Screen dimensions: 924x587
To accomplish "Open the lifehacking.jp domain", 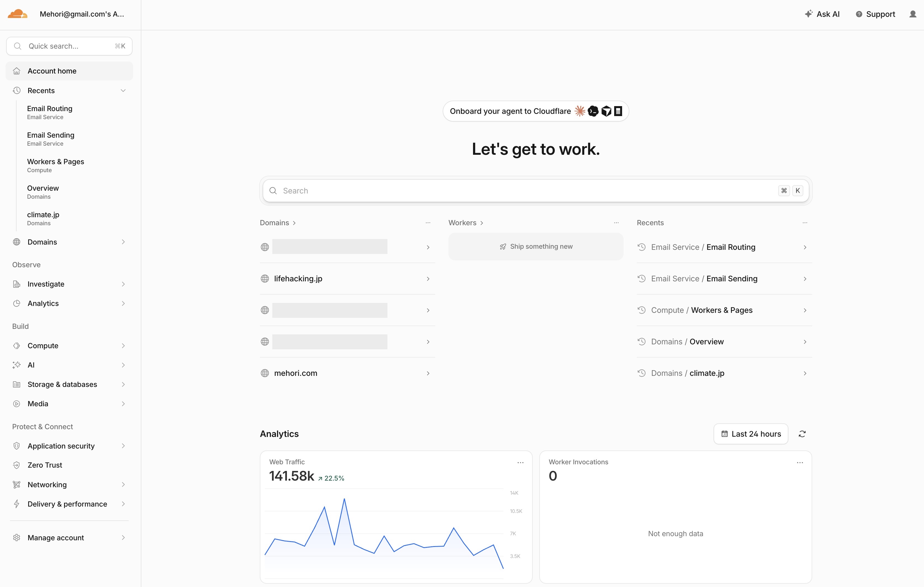I will [x=347, y=279].
